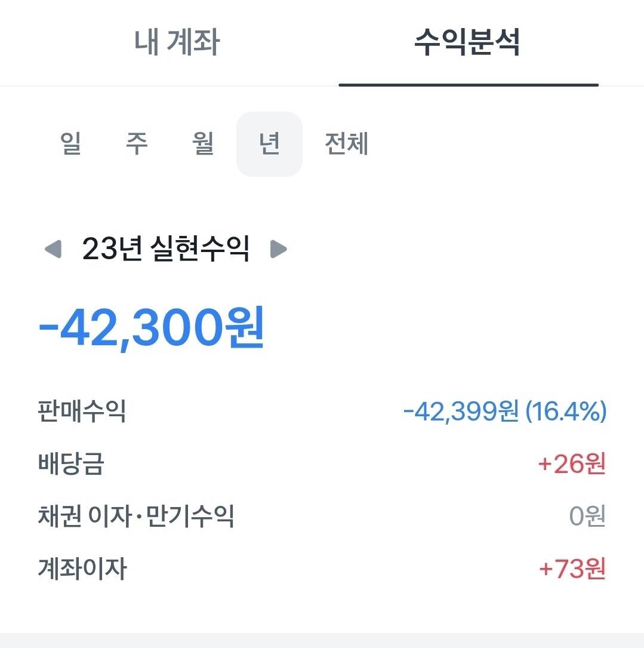Screen dimensions: 644x648
Task: Select 주 period filter
Action: (x=137, y=144)
